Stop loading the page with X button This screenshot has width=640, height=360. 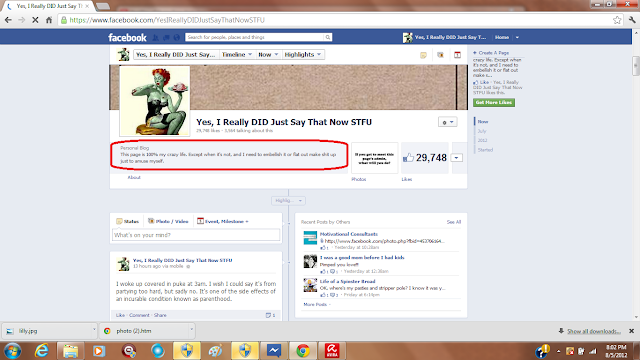coord(35,20)
